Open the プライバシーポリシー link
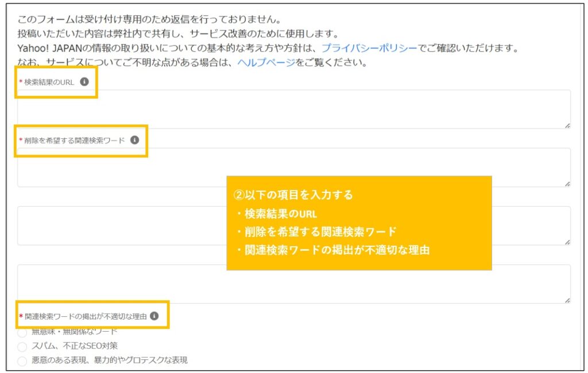 (369, 48)
